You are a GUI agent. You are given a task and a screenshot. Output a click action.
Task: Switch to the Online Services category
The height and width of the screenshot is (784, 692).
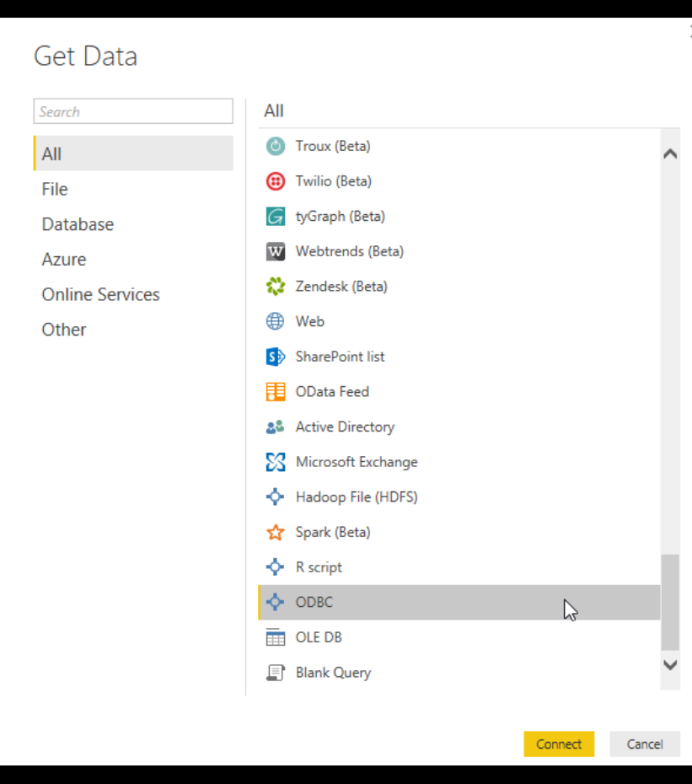[x=133, y=294]
